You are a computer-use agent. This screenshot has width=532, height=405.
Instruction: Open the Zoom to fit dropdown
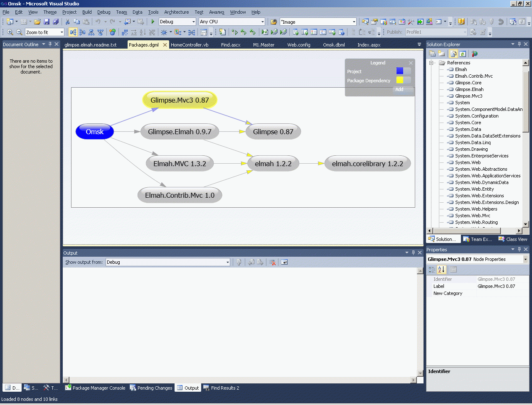click(x=62, y=32)
